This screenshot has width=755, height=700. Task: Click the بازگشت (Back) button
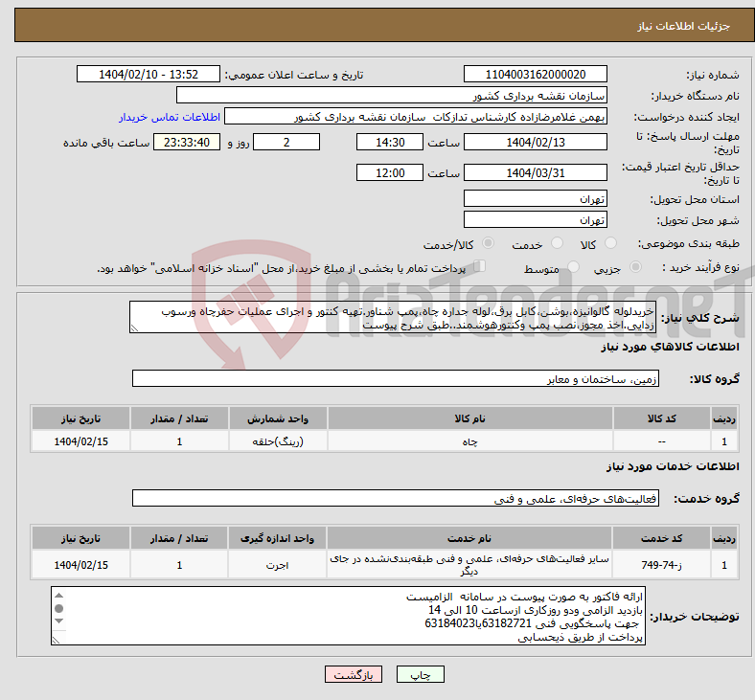click(355, 674)
